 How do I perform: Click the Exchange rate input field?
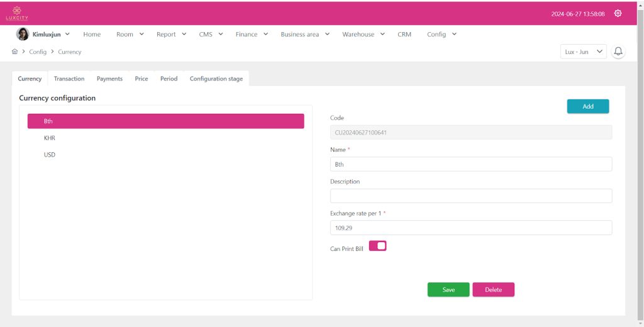(470, 228)
